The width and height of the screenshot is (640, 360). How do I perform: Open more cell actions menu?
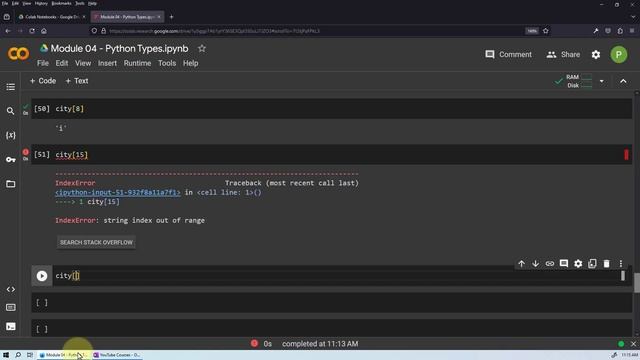point(621,264)
